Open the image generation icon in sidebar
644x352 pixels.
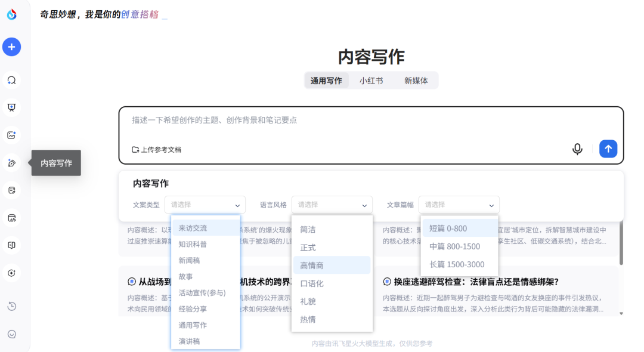pyautogui.click(x=11, y=135)
